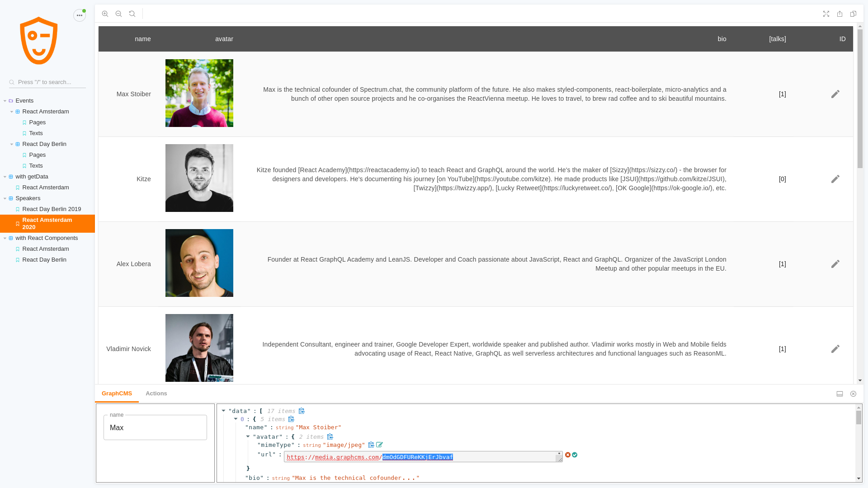The image size is (868, 488).
Task: Click the zoom in magnifier icon
Action: (105, 14)
